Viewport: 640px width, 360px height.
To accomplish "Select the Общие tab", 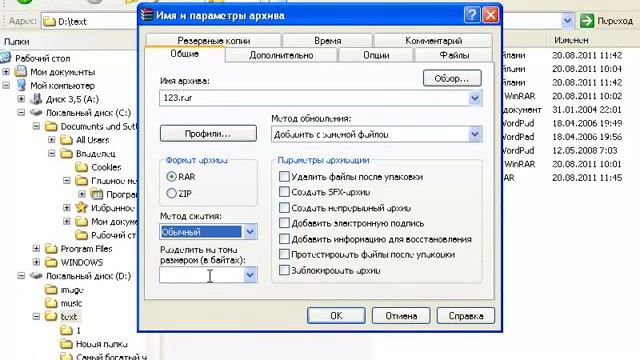I will (x=184, y=54).
